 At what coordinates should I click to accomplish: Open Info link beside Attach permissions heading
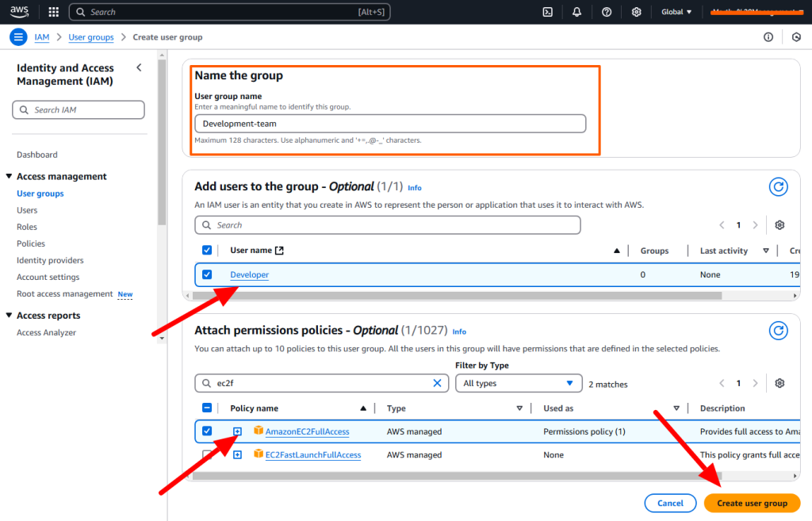pos(459,332)
